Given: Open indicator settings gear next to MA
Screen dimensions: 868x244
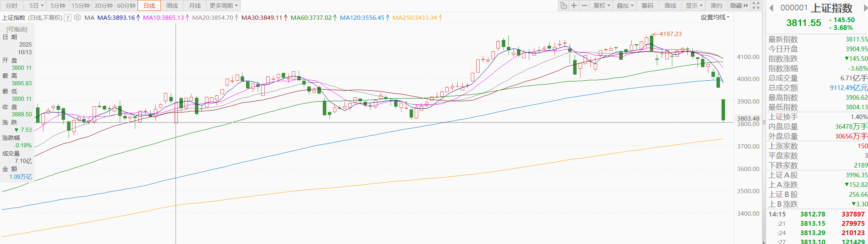Looking at the screenshot, I should [x=77, y=17].
